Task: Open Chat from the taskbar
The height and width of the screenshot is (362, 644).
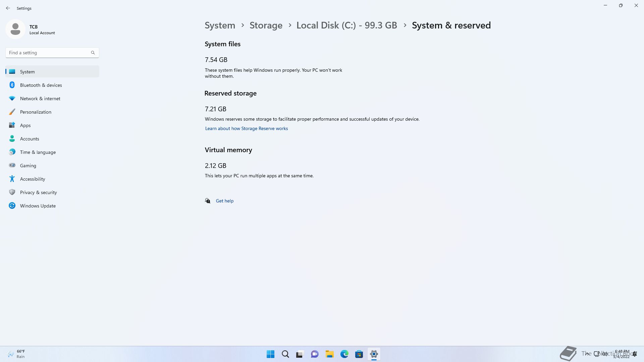Action: (315, 354)
